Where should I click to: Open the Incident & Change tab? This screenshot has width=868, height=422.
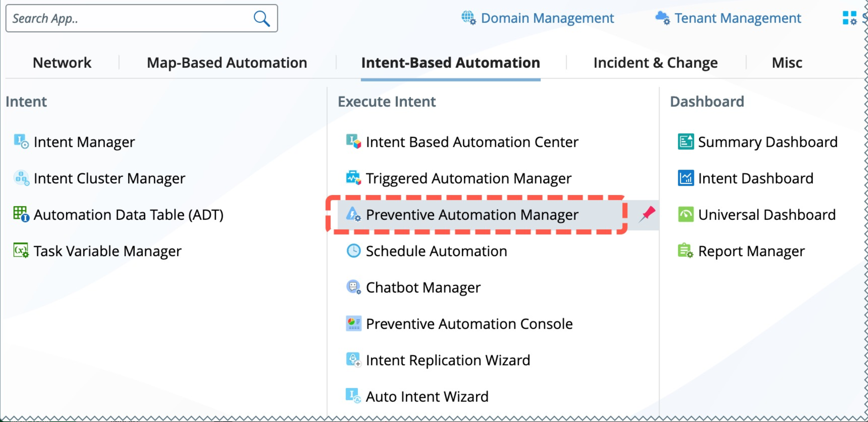tap(656, 63)
